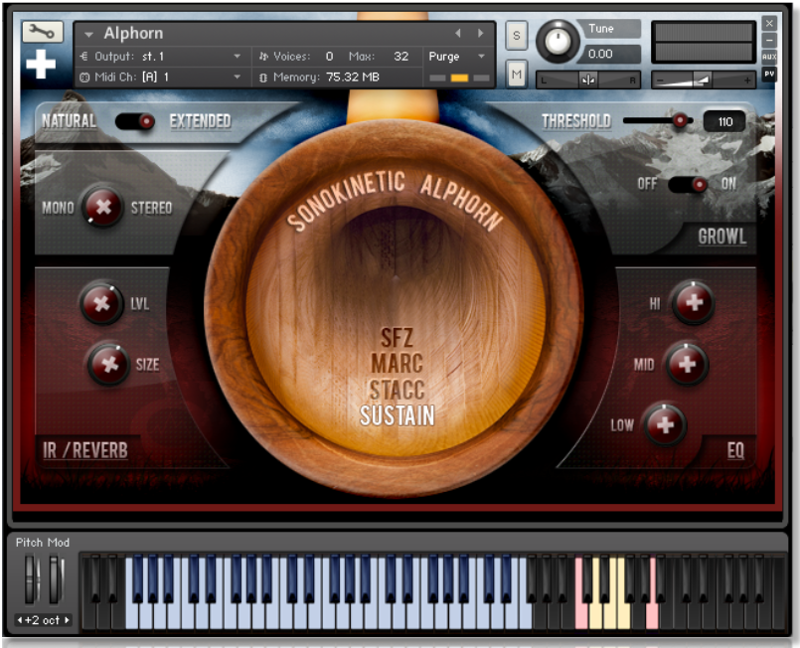Toggle the AUX sends button
Screen dimensions: 800x648
769,57
